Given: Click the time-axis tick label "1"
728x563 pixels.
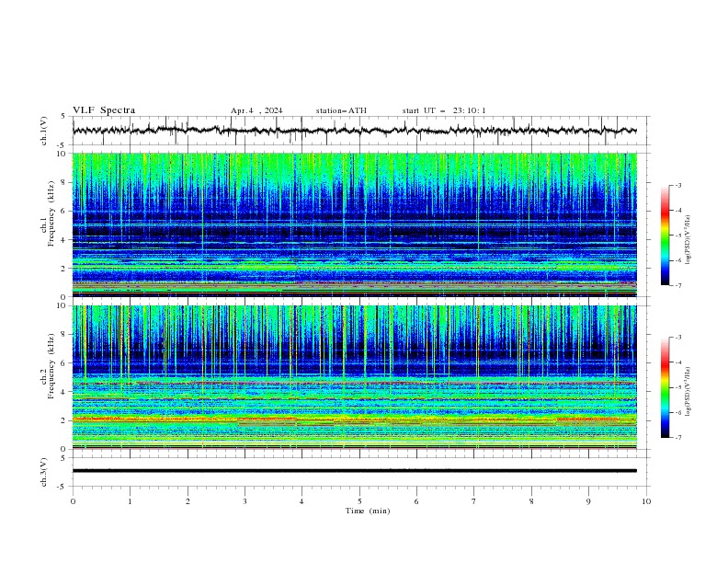Looking at the screenshot, I should pyautogui.click(x=130, y=501).
